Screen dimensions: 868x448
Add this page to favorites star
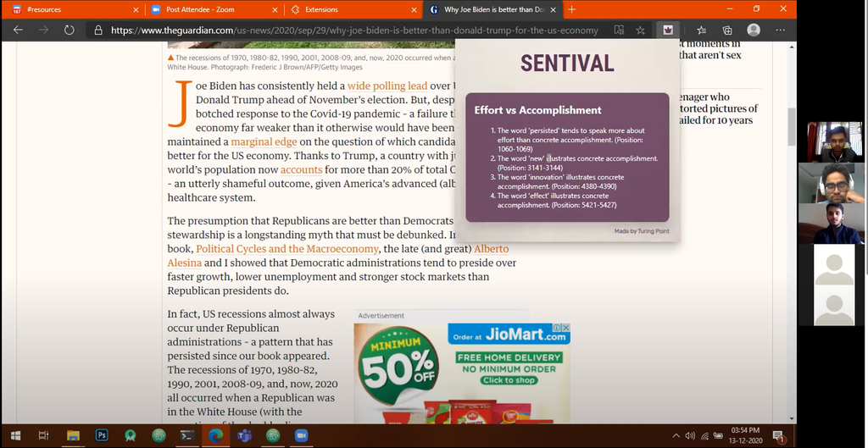641,30
